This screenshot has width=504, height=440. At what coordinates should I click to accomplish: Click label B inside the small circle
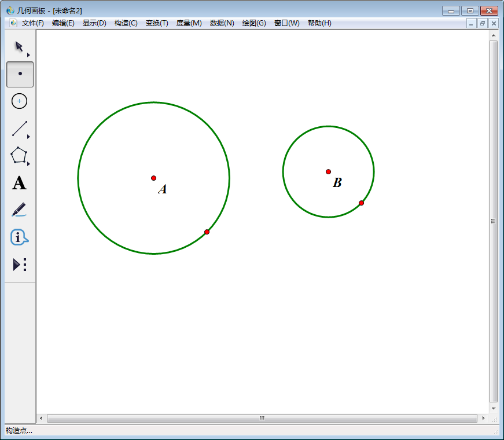[337, 183]
